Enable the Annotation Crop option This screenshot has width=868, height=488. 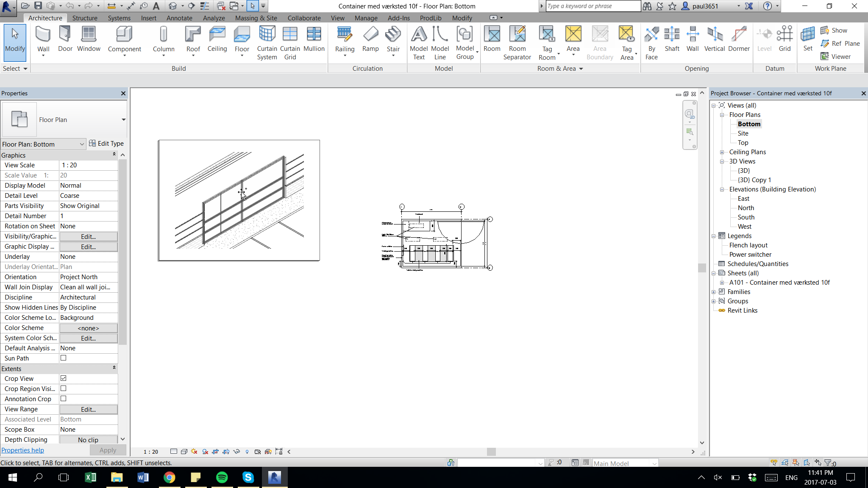click(63, 399)
